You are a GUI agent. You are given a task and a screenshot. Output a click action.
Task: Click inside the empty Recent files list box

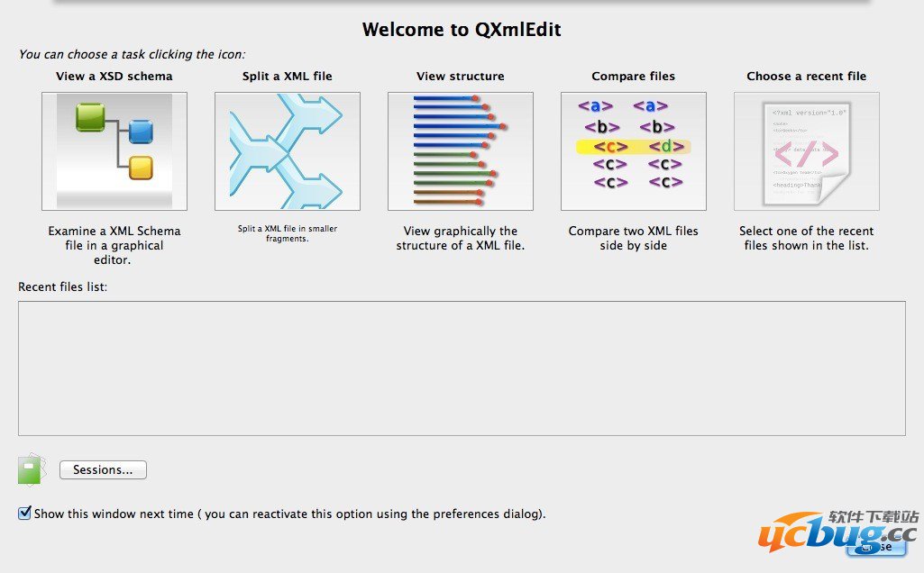click(462, 368)
